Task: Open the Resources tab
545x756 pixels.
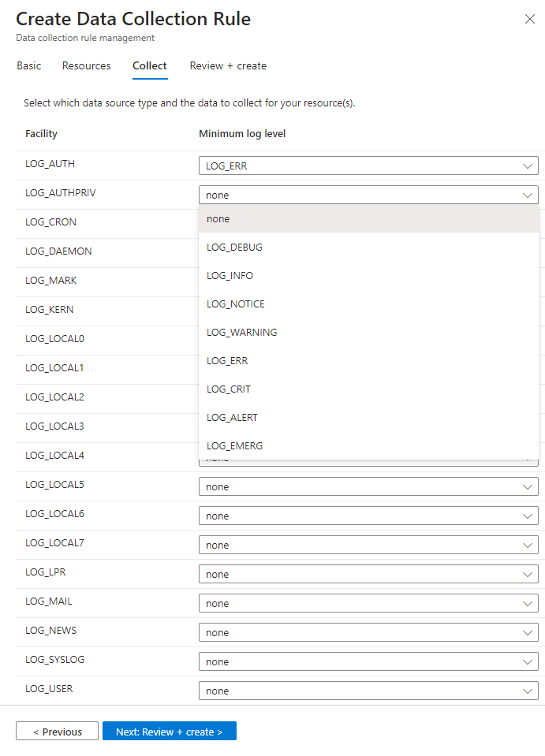Action: coord(86,66)
